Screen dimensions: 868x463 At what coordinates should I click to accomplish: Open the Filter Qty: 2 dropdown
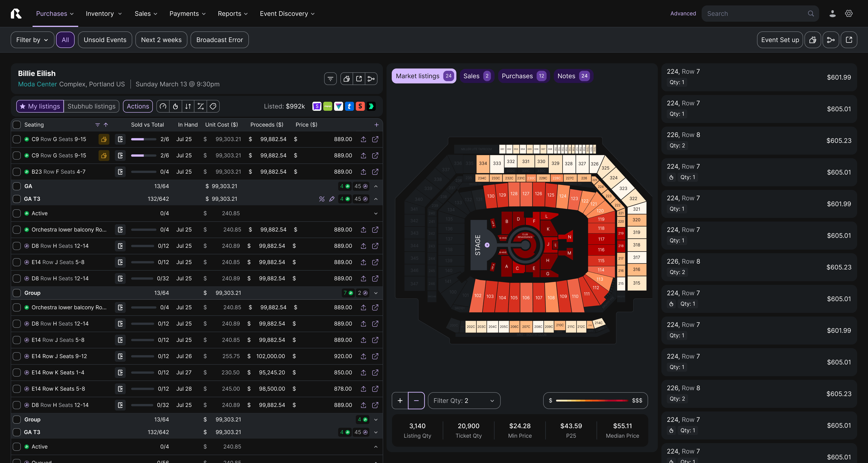(464, 401)
